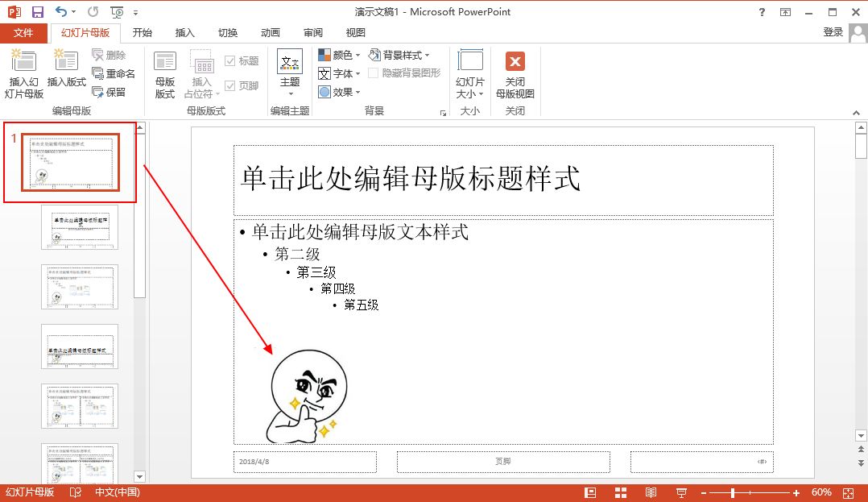Viewport: 868px width, 502px height.
Task: Open the Master Layout icon
Action: (165, 62)
